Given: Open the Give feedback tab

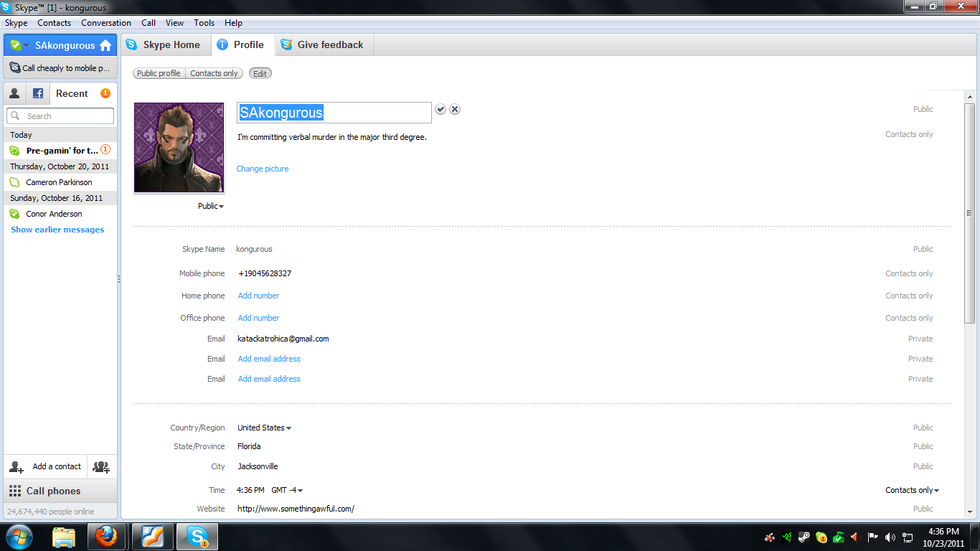Looking at the screenshot, I should pyautogui.click(x=324, y=44).
